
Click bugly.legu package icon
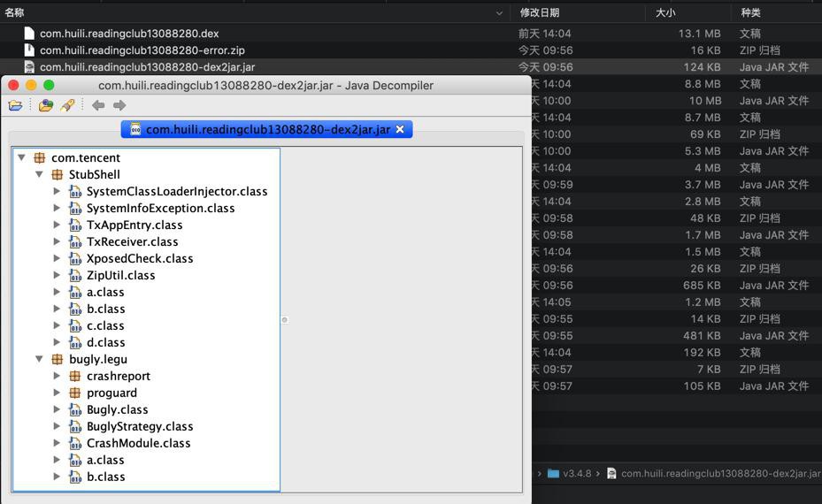pyautogui.click(x=58, y=359)
